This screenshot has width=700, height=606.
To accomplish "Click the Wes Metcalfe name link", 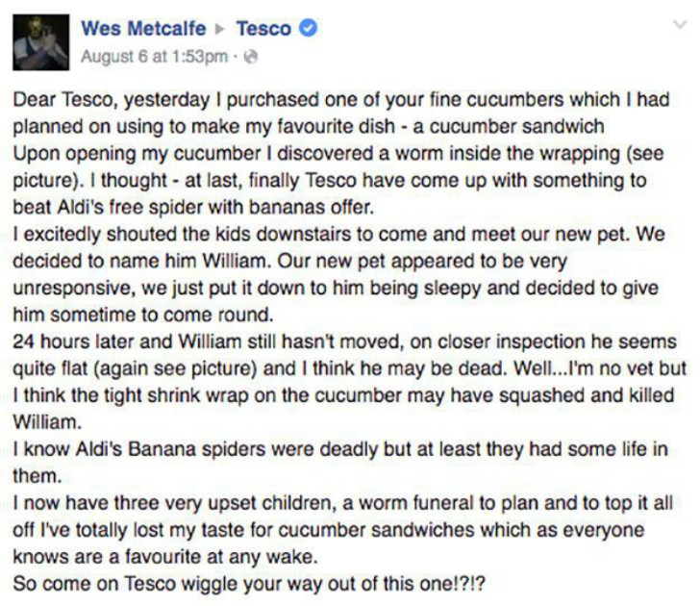I will coord(145,28).
